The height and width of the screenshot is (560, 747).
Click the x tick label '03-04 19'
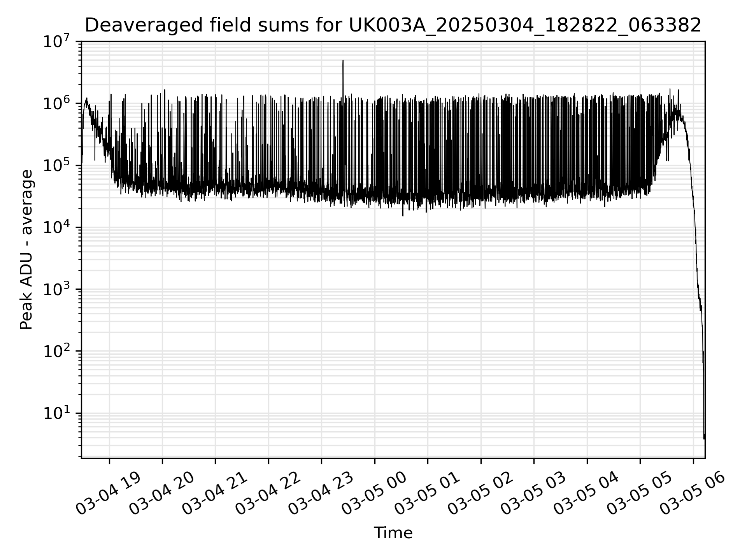tap(109, 493)
